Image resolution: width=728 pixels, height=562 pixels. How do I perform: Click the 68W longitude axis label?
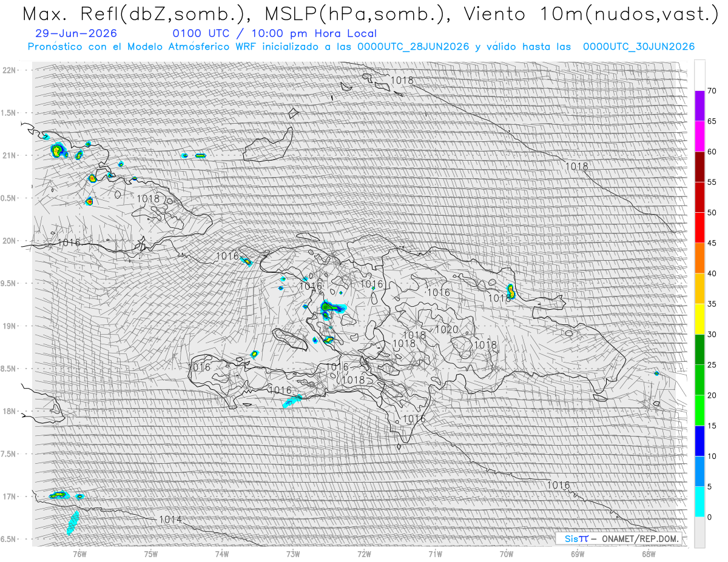649,553
